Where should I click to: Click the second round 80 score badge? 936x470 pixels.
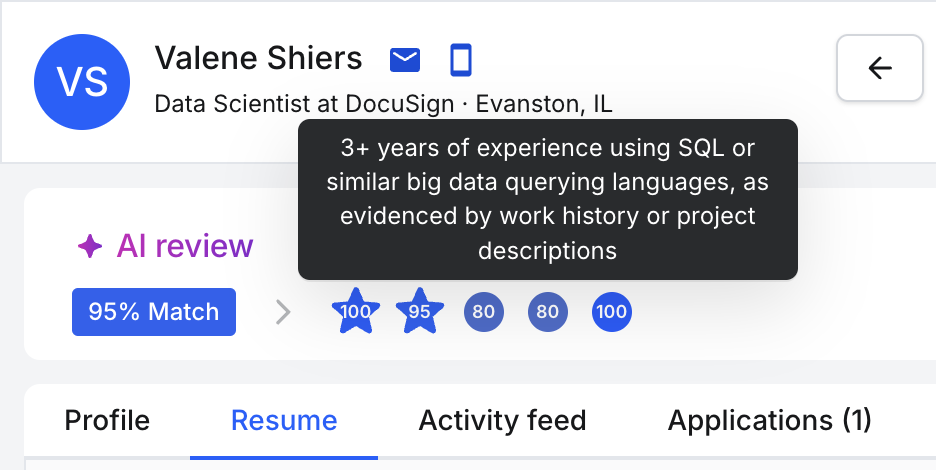pos(547,312)
